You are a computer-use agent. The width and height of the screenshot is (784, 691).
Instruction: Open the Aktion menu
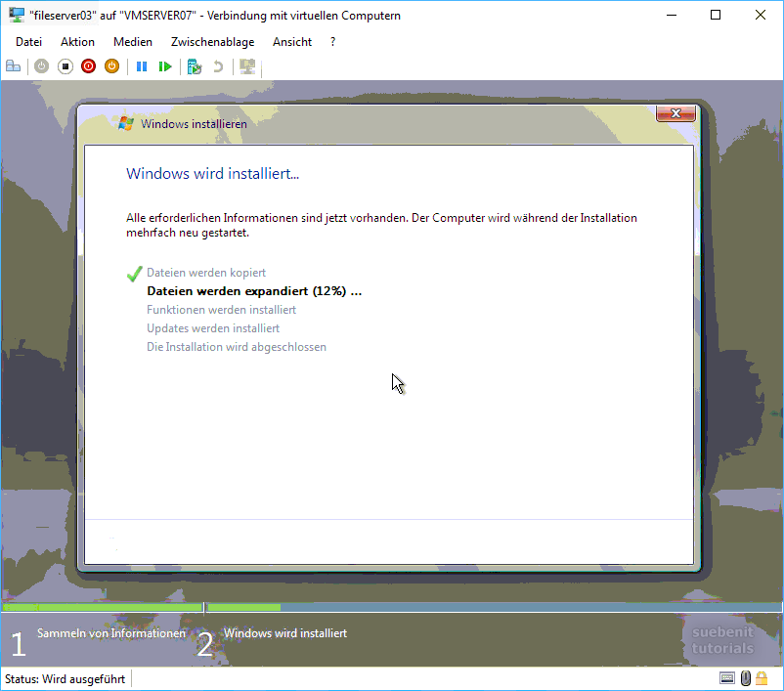coord(77,42)
